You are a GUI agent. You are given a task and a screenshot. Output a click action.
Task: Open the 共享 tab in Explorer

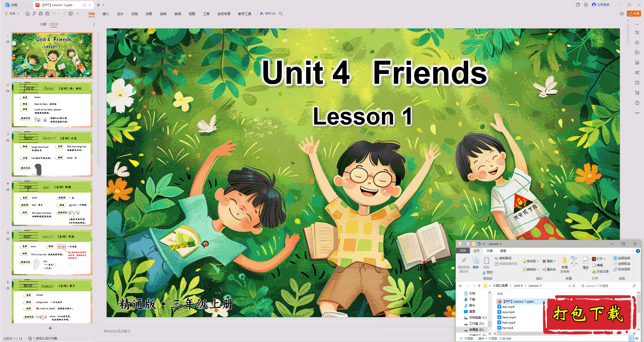click(490, 251)
